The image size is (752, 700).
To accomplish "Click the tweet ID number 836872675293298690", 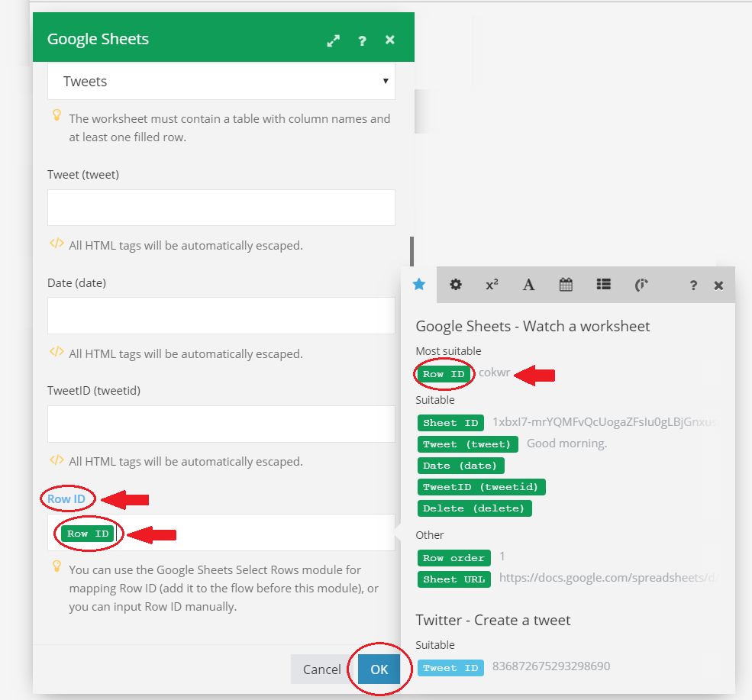I will click(551, 666).
